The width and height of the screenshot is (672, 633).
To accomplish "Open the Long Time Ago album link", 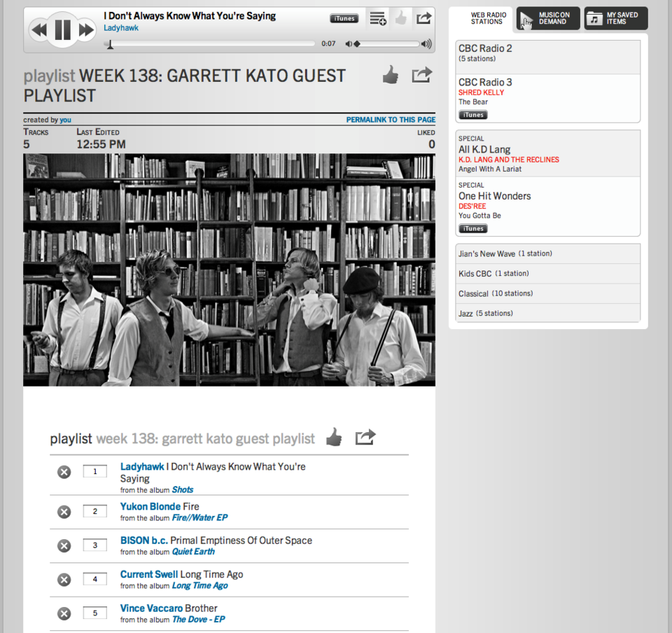I will point(199,585).
